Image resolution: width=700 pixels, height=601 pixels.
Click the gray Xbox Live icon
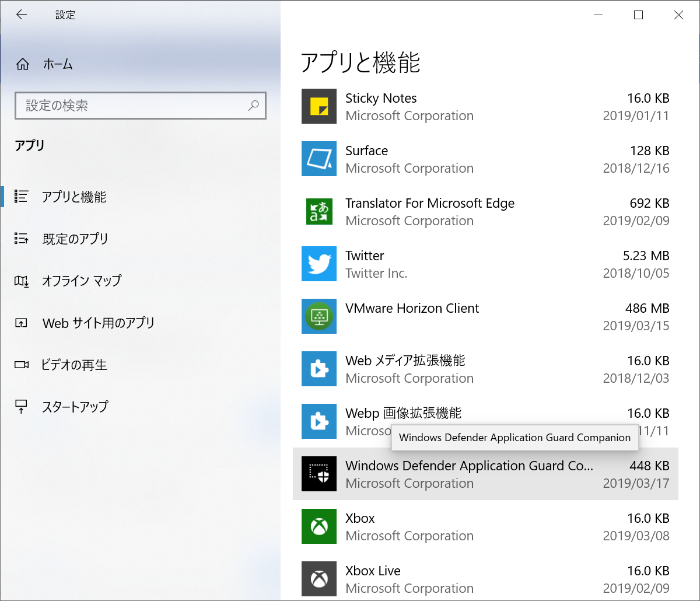[x=319, y=579]
